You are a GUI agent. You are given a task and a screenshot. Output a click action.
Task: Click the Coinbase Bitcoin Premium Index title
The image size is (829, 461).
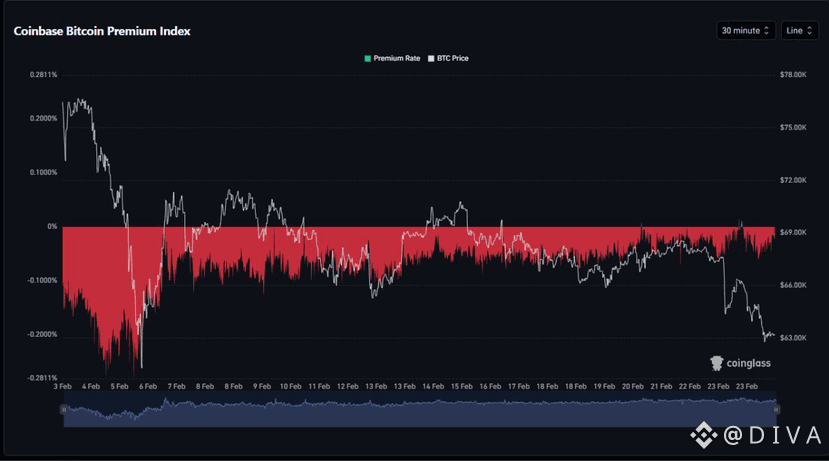point(102,31)
